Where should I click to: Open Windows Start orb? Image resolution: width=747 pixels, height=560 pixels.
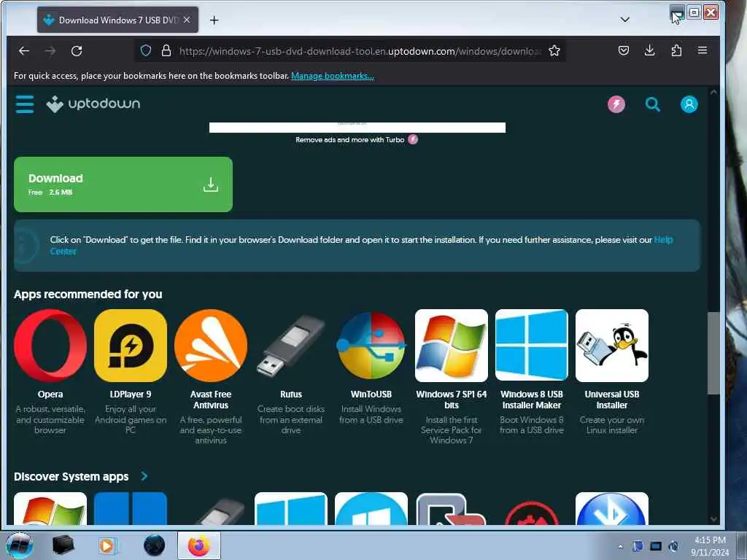tap(20, 545)
